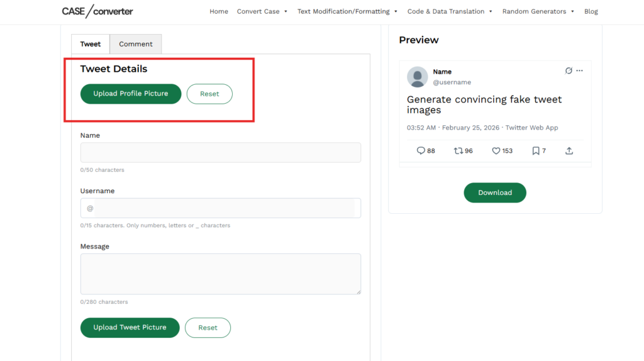Click the Case Converter logo
Image resolution: width=644 pixels, height=361 pixels.
click(97, 11)
